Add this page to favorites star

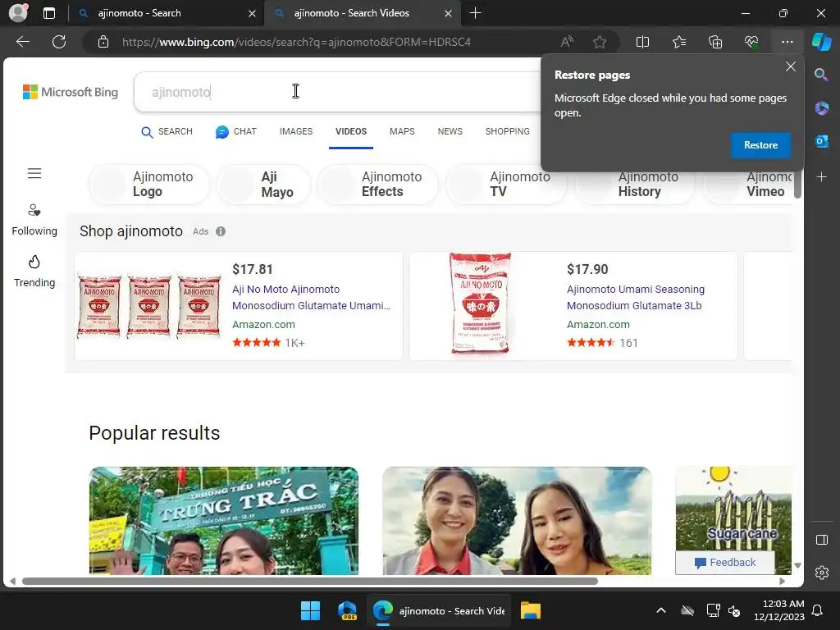(x=600, y=42)
